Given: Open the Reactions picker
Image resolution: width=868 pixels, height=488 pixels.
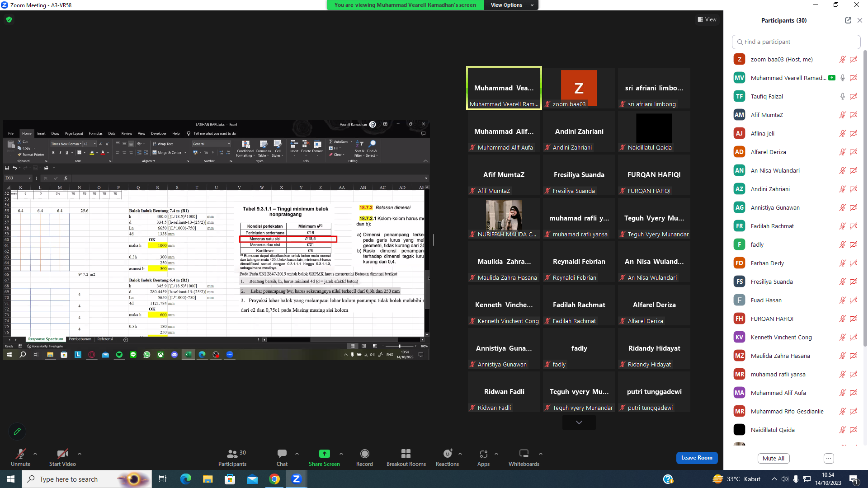Looking at the screenshot, I should click(447, 457).
